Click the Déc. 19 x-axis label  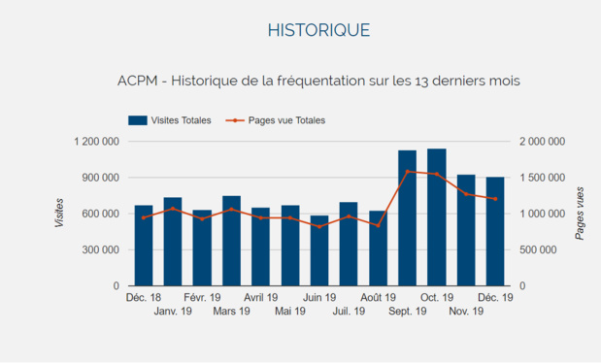click(x=495, y=298)
